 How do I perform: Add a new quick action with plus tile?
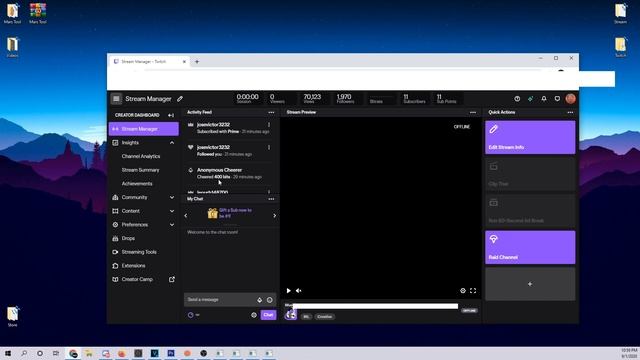530,284
